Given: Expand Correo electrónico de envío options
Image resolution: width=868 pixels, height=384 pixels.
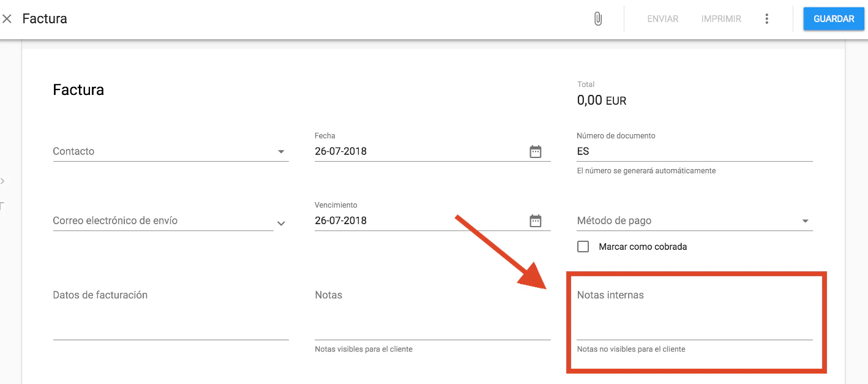Looking at the screenshot, I should point(281,224).
